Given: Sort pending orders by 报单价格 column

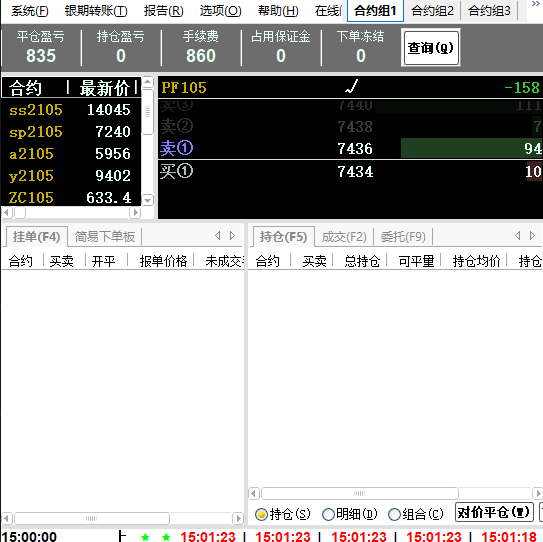Looking at the screenshot, I should tap(163, 261).
